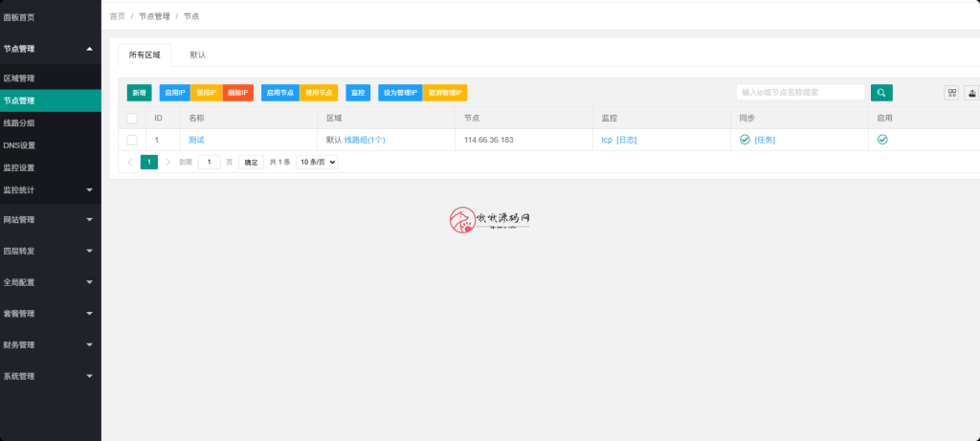Click the 禁用节点 button
This screenshot has width=980, height=441.
coord(319,93)
